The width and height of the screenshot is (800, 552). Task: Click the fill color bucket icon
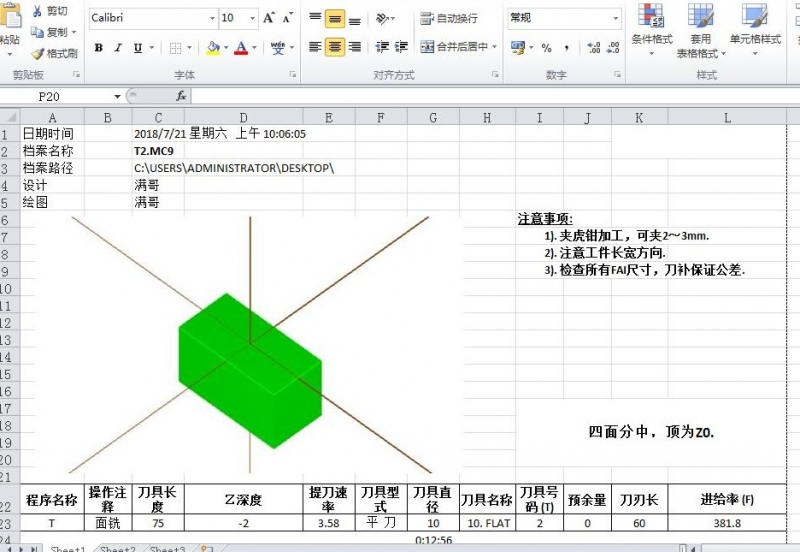[213, 48]
